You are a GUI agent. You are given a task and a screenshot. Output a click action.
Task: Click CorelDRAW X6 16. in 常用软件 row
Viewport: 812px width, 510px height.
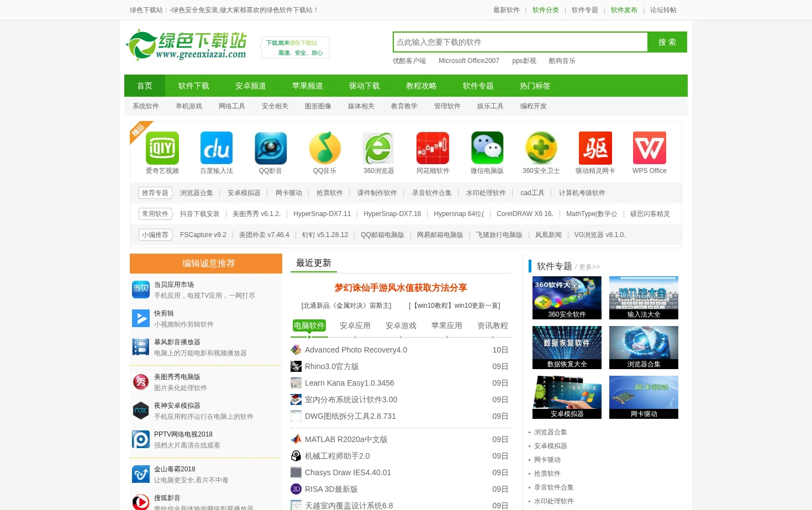525,214
